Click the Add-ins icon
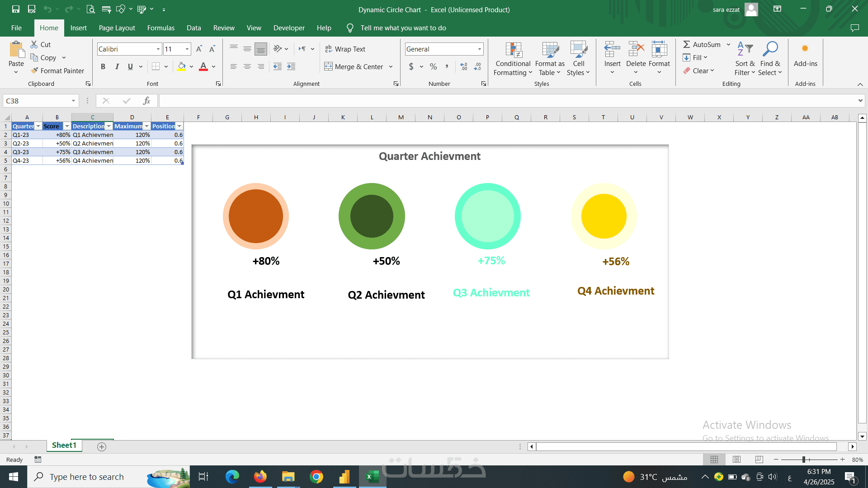868x488 pixels. [x=805, y=49]
